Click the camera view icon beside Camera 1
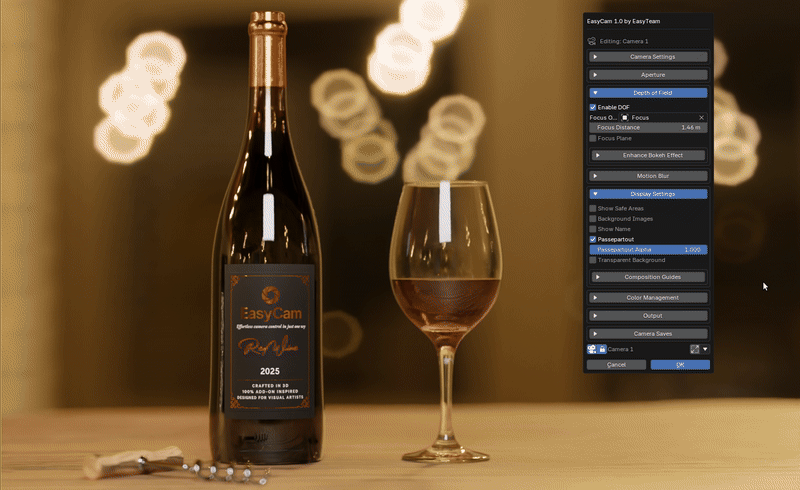The image size is (800, 490). pyautogui.click(x=592, y=349)
